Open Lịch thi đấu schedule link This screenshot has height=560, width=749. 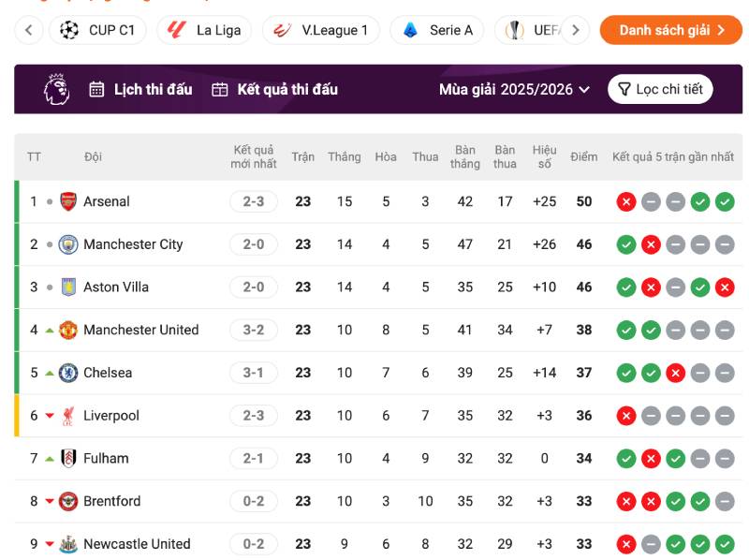click(141, 89)
